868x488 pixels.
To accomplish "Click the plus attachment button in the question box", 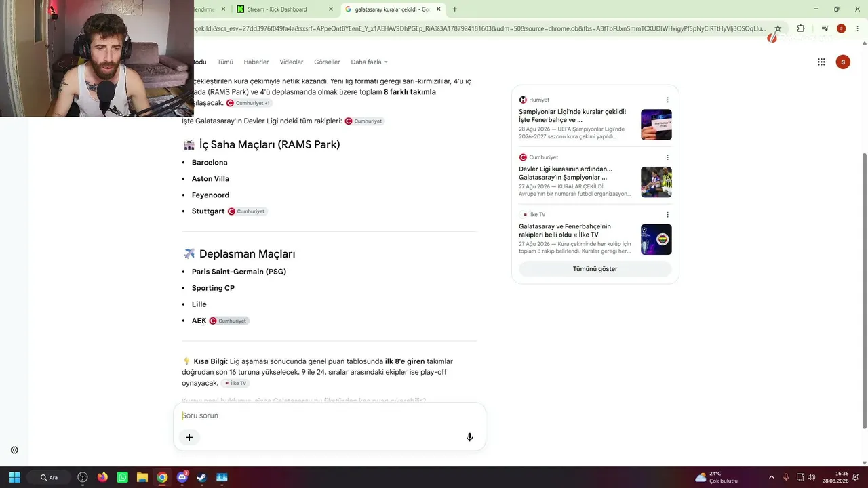I will coord(189,437).
